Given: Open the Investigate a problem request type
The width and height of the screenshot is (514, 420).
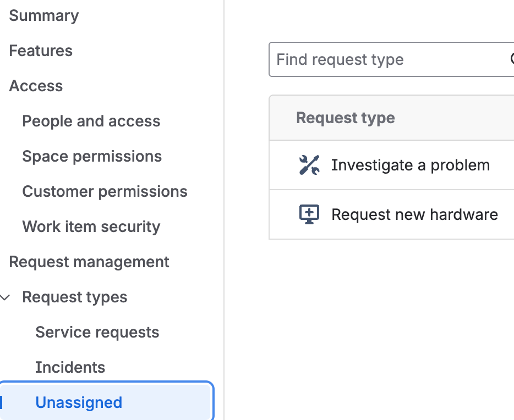Looking at the screenshot, I should tap(410, 165).
